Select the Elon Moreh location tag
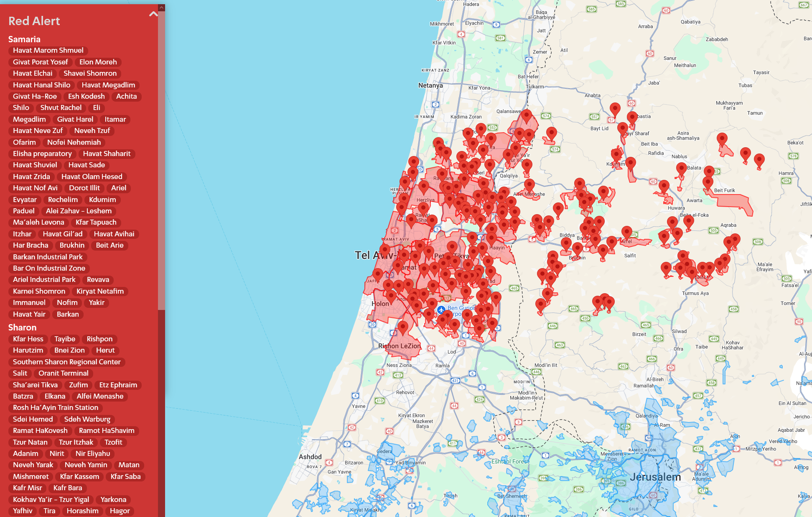 click(x=98, y=62)
